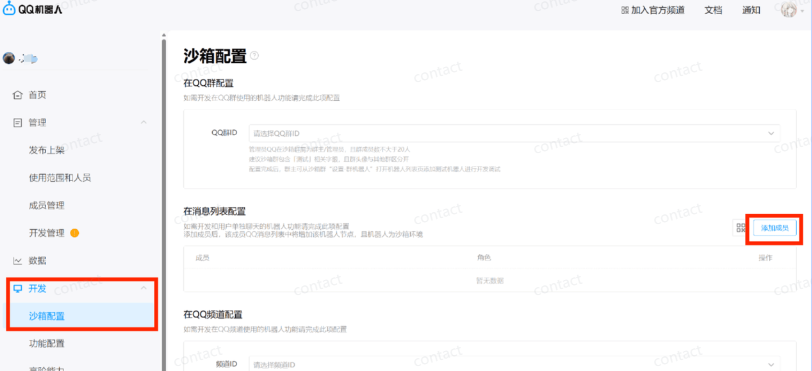Click the 开发 monitor icon
812x371 pixels.
pos(18,289)
